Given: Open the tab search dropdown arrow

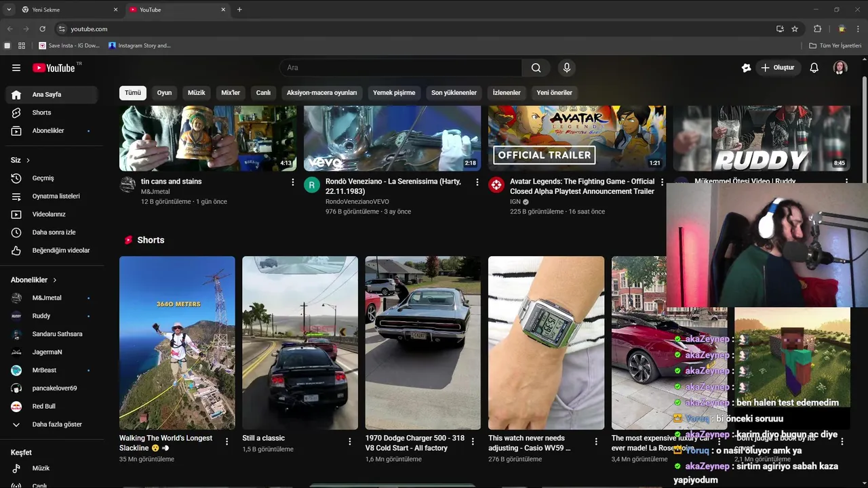Looking at the screenshot, I should click(x=9, y=9).
